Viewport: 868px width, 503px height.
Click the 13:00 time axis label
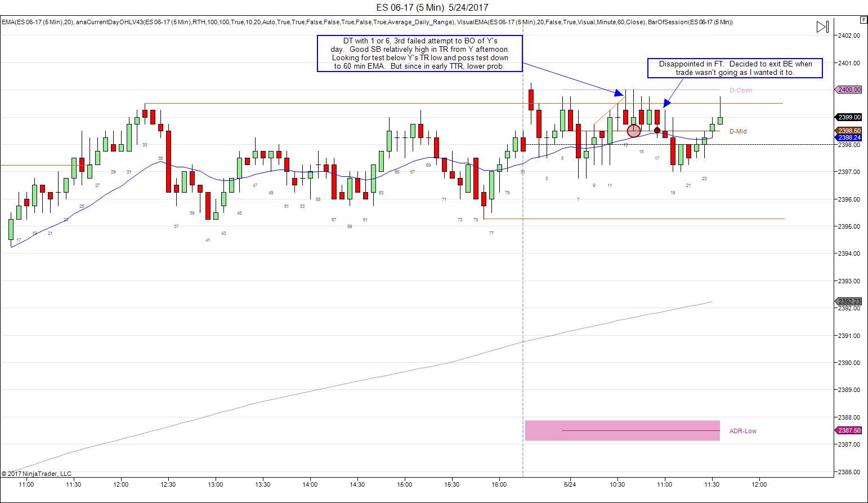pyautogui.click(x=215, y=484)
